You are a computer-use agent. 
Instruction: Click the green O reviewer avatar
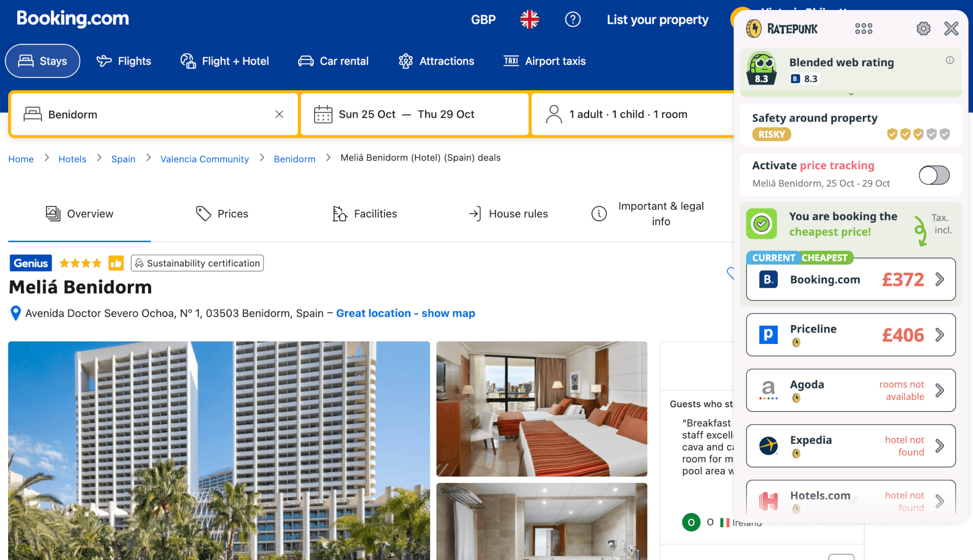(691, 522)
